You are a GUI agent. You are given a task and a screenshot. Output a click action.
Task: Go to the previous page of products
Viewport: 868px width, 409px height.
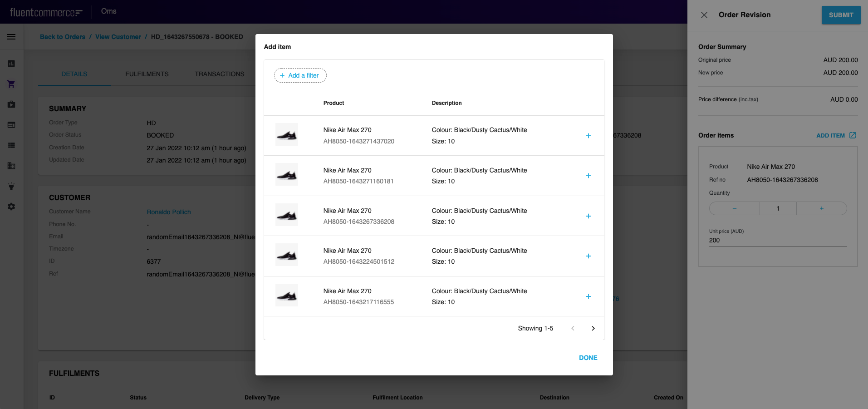click(x=573, y=328)
